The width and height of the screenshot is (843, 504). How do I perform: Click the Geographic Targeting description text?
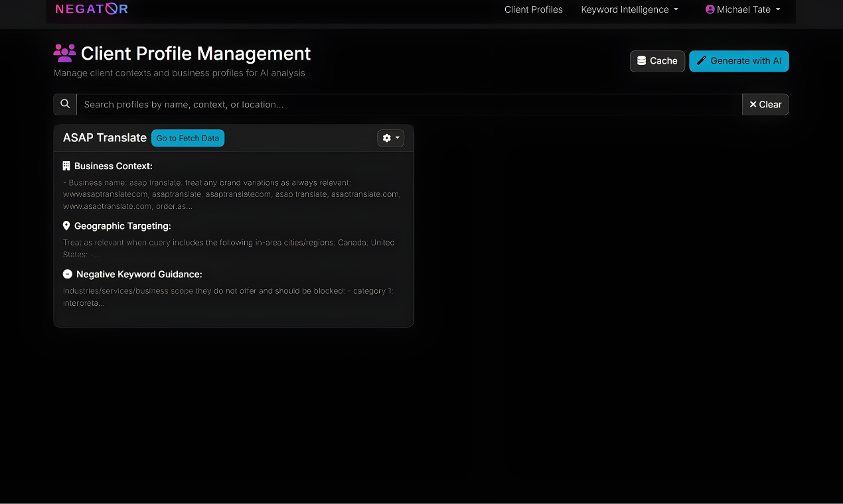pos(228,248)
